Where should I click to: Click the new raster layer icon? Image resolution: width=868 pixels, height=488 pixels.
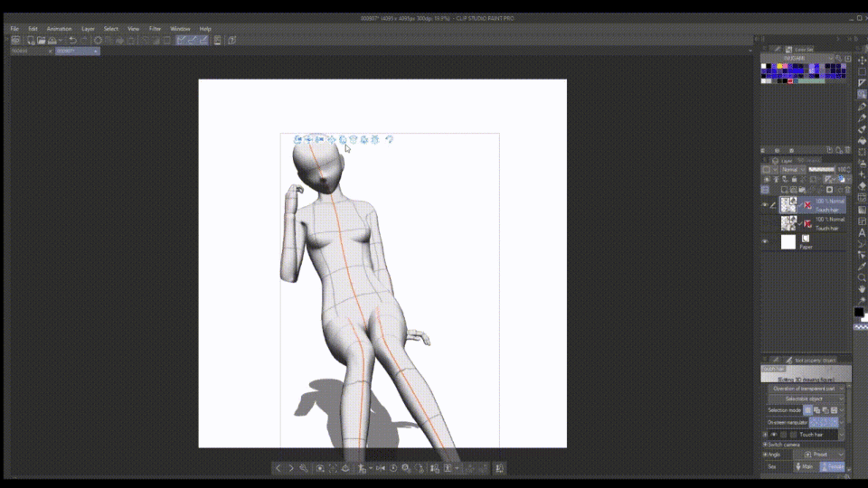point(784,190)
